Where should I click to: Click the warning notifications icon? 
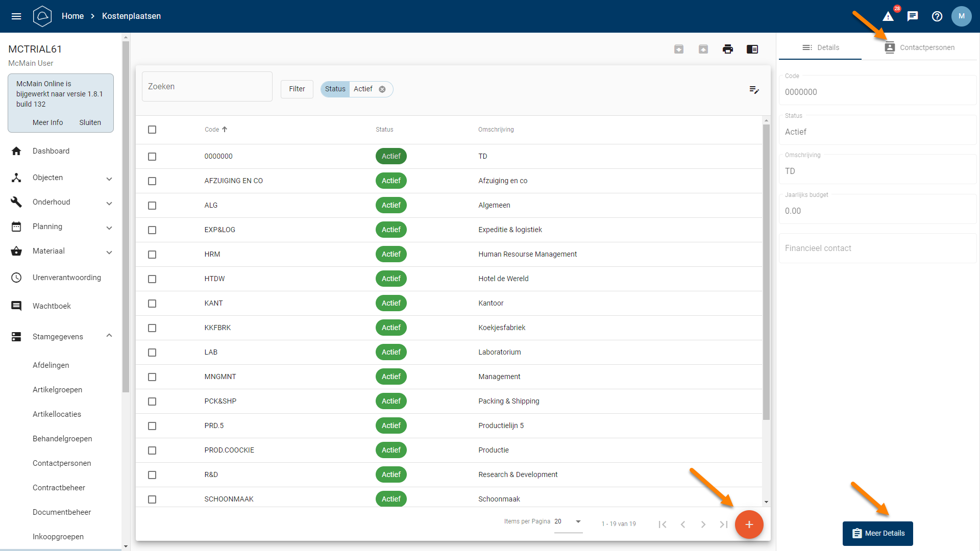(888, 16)
